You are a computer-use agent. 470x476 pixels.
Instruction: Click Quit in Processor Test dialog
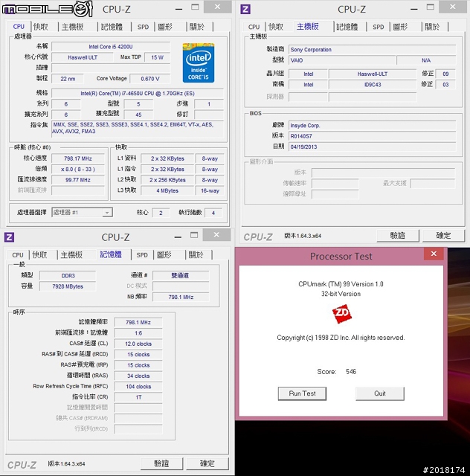[380, 393]
